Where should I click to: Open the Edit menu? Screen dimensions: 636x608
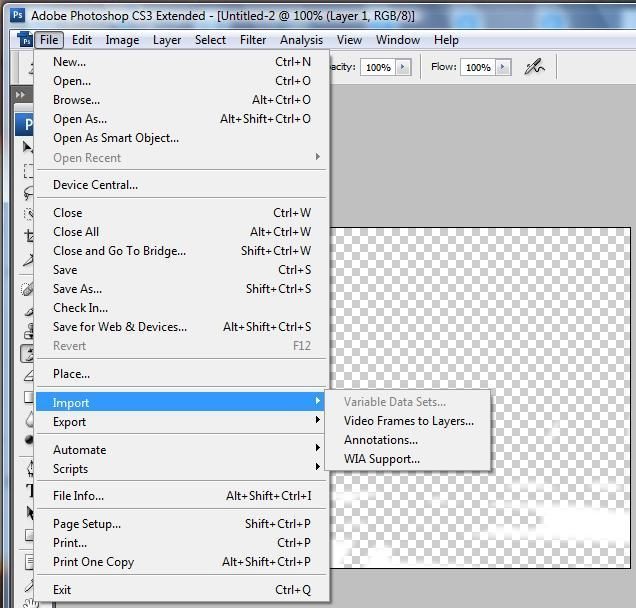[82, 40]
